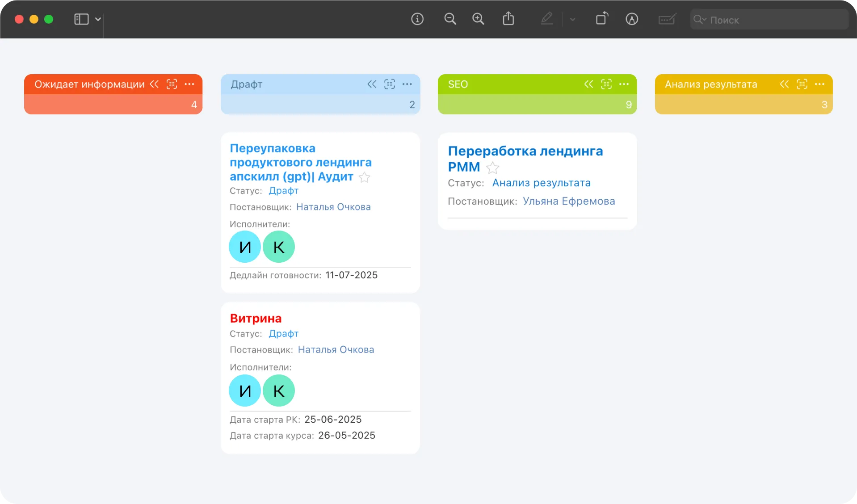Screen dimensions: 857x504
Task: Star the Переупаковка продуктового лендинга task
Action: coord(365,177)
